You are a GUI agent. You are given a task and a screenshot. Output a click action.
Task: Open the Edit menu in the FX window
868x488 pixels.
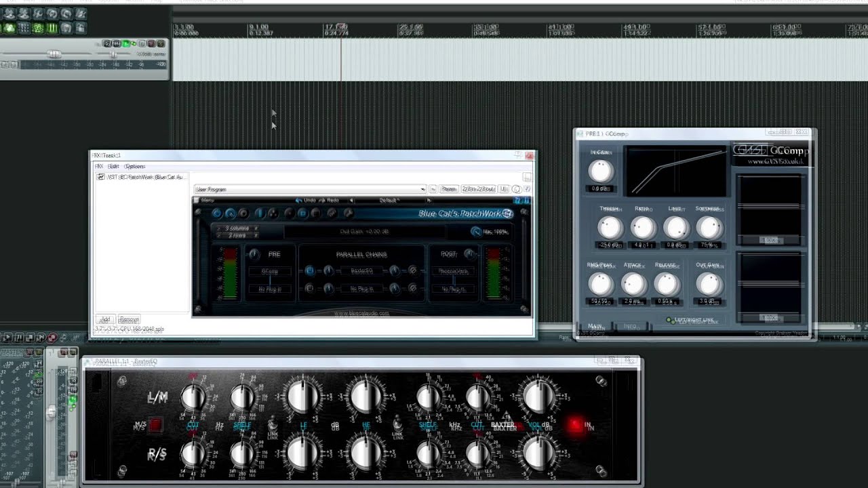(113, 166)
